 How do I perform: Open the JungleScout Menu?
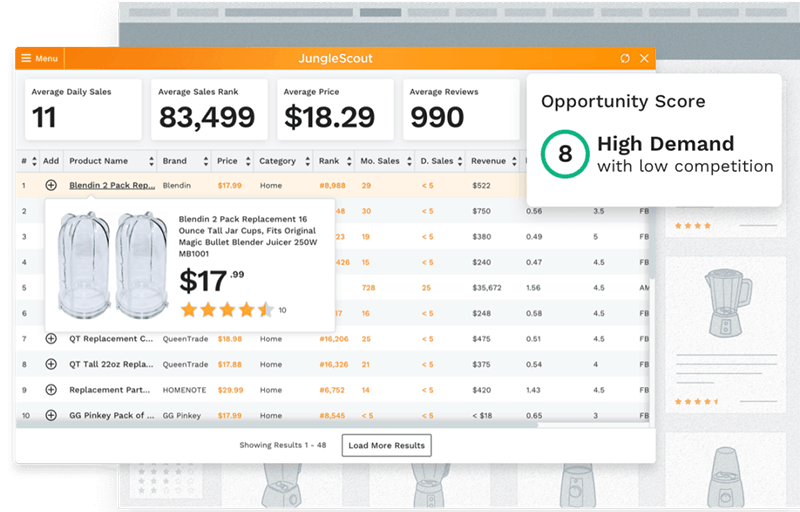(39, 58)
